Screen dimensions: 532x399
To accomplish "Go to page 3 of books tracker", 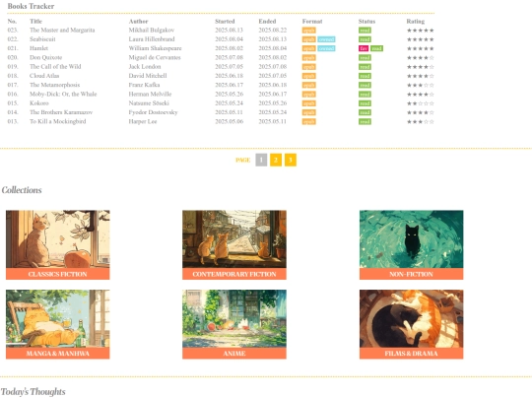I will click(x=290, y=160).
